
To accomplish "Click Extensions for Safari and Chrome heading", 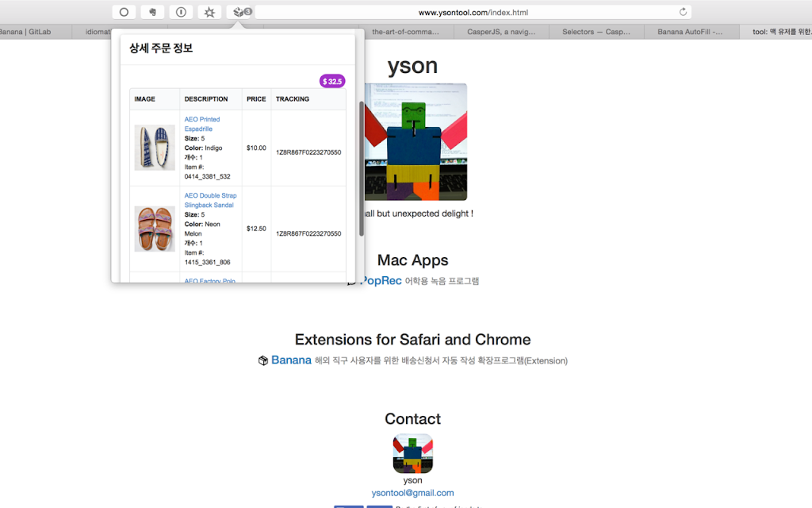I will pos(412,340).
